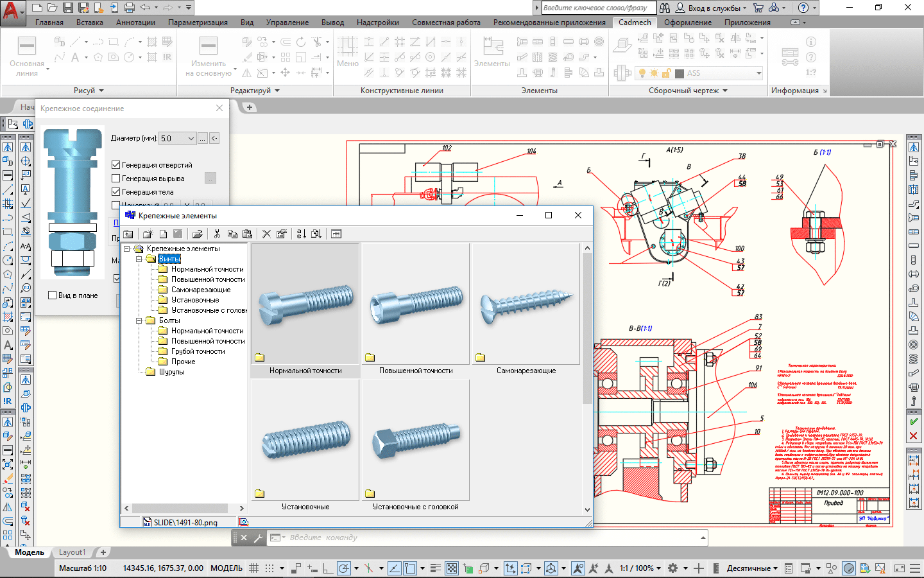Open the workspace gear icon in status bar
The image size is (924, 578).
(672, 568)
